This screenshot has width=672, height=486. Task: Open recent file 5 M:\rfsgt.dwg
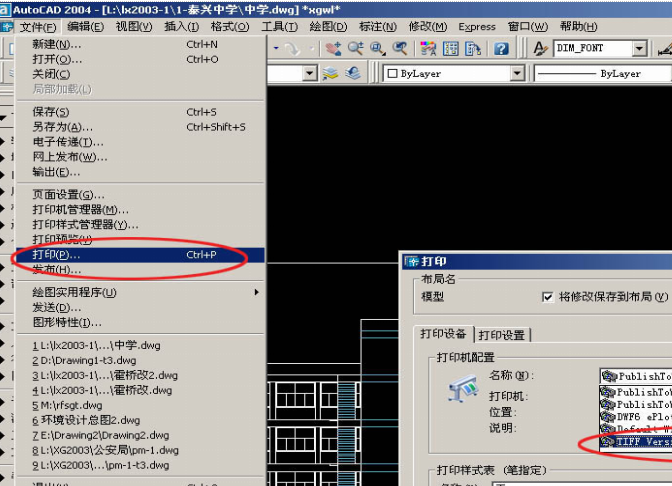click(x=139, y=405)
